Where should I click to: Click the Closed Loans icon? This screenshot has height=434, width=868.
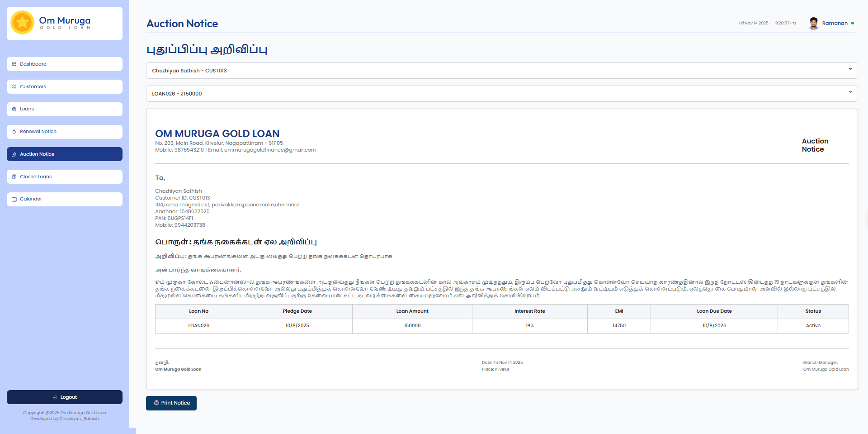(14, 177)
